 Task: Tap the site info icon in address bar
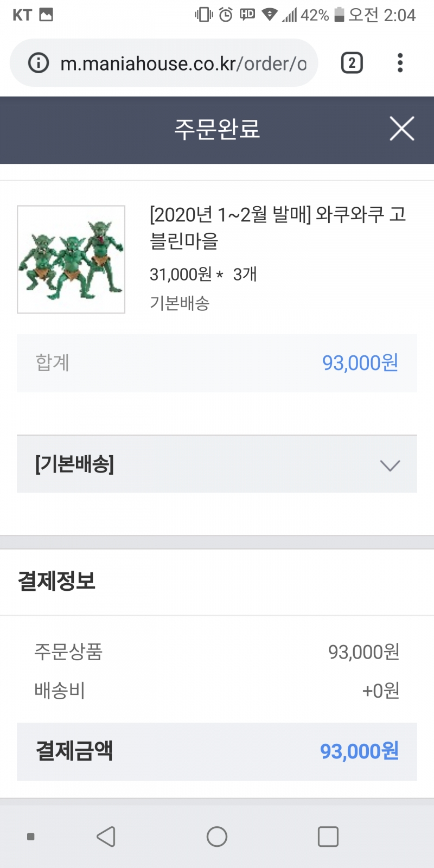click(39, 63)
